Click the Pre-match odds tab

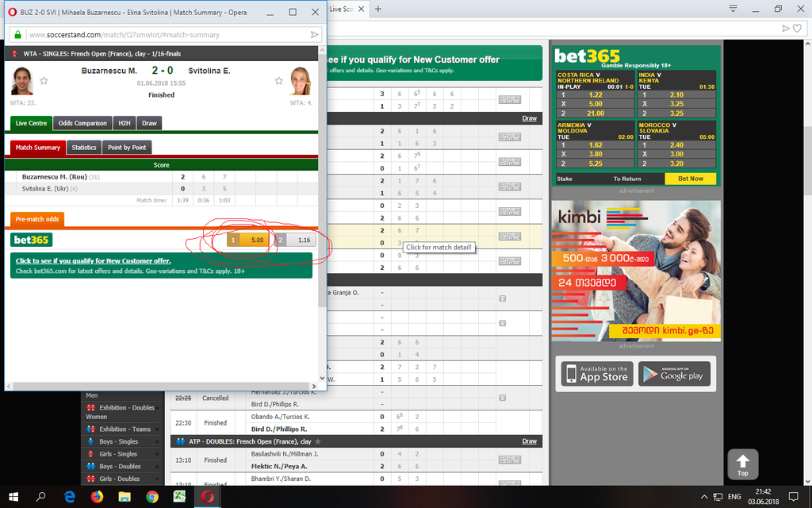point(37,219)
